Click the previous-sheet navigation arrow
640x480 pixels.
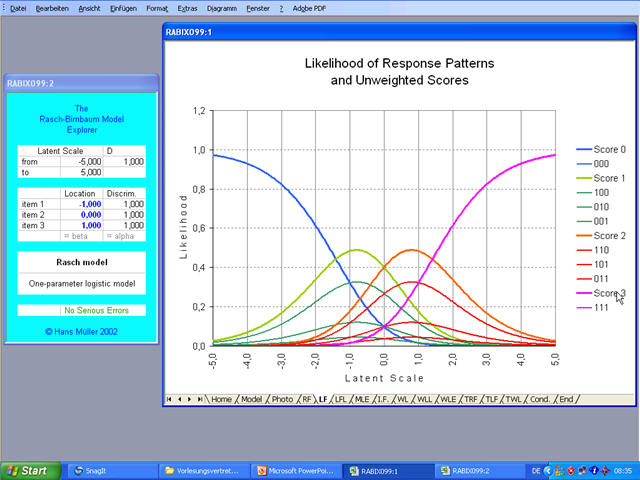point(180,399)
